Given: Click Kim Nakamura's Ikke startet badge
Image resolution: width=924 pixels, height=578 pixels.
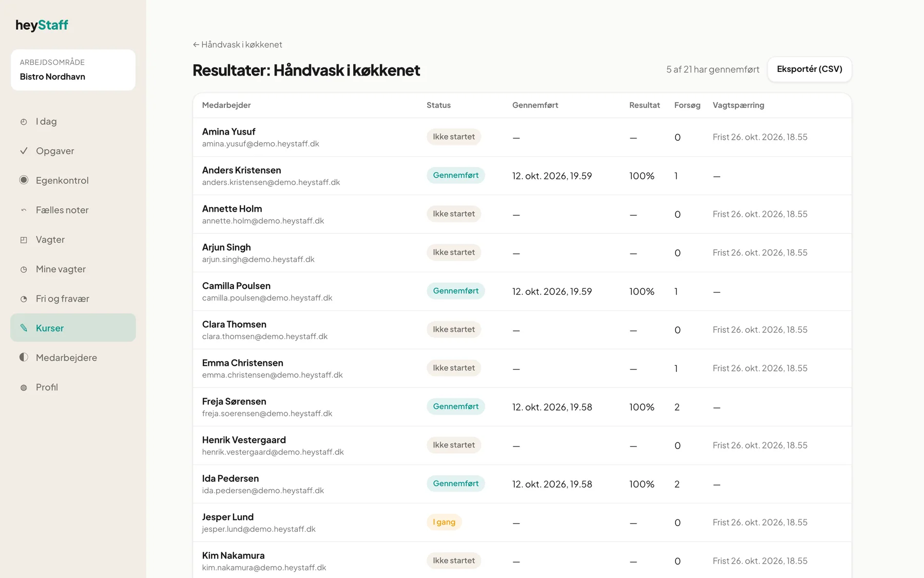Looking at the screenshot, I should pos(454,561).
